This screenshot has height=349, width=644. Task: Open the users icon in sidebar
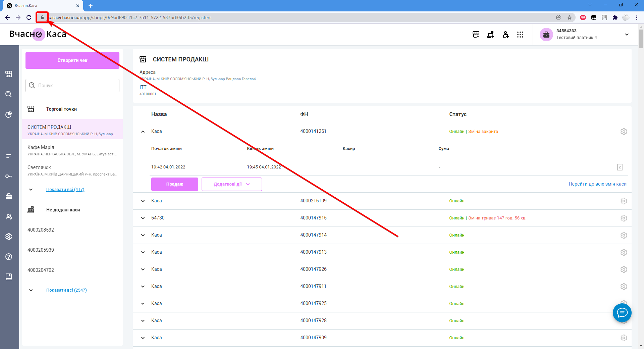coord(9,217)
